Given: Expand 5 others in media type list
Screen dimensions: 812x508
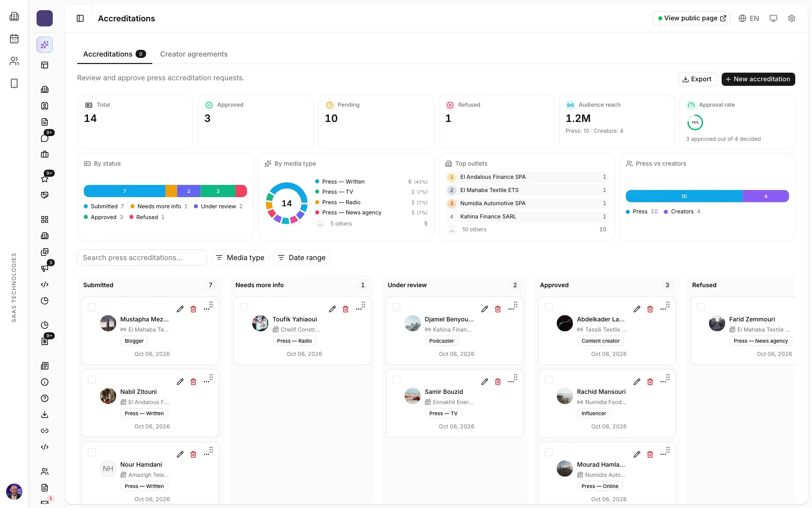Looking at the screenshot, I should tap(371, 224).
